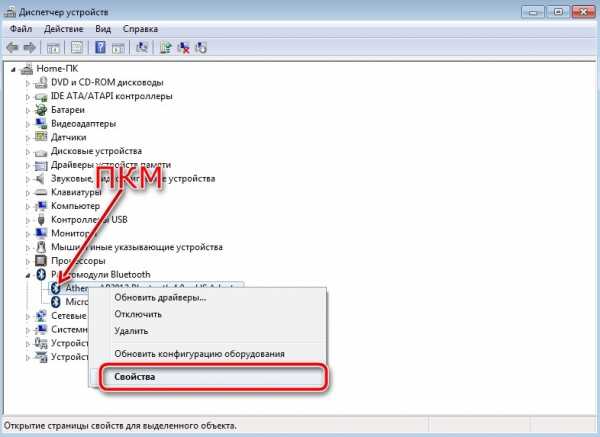Click the Мониторы monitor icon
This screenshot has width=600, height=437.
tap(41, 233)
